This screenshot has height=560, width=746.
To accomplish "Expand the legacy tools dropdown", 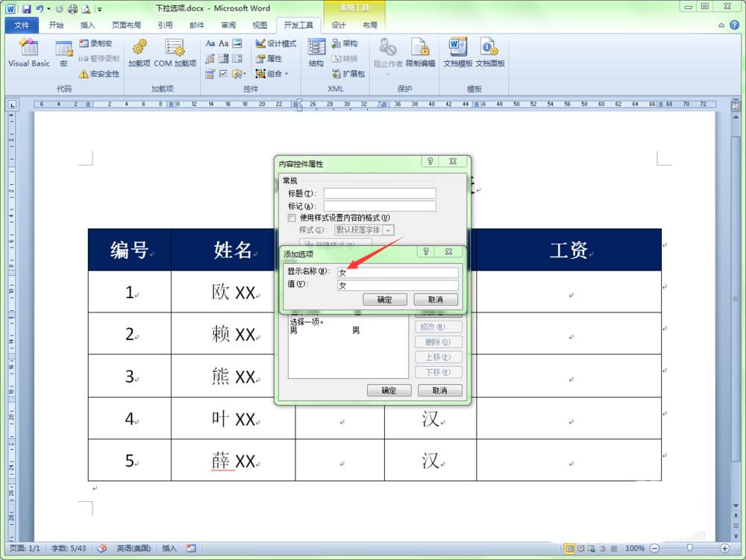I will pyautogui.click(x=239, y=74).
